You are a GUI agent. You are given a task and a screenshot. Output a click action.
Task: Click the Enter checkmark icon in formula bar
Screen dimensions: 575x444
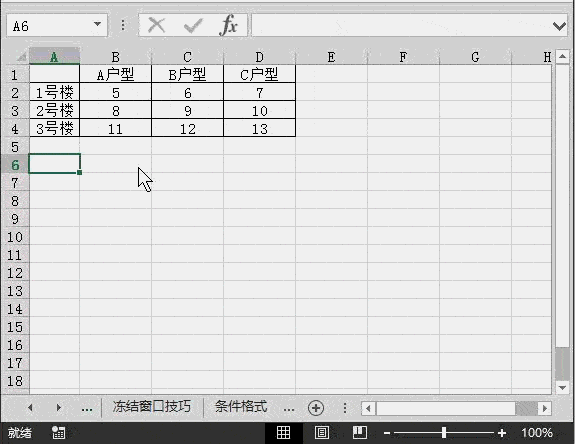(x=193, y=26)
